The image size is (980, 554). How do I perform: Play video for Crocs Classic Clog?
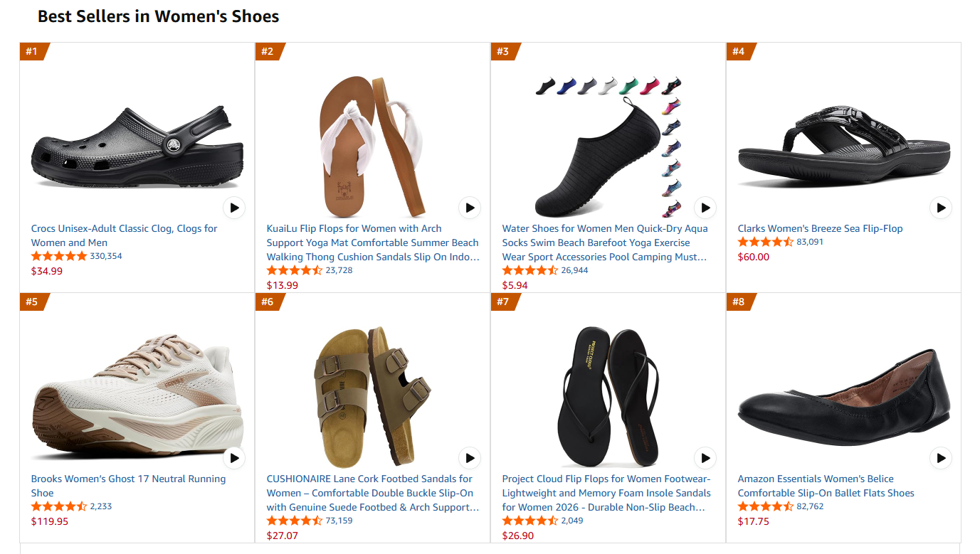pyautogui.click(x=234, y=208)
